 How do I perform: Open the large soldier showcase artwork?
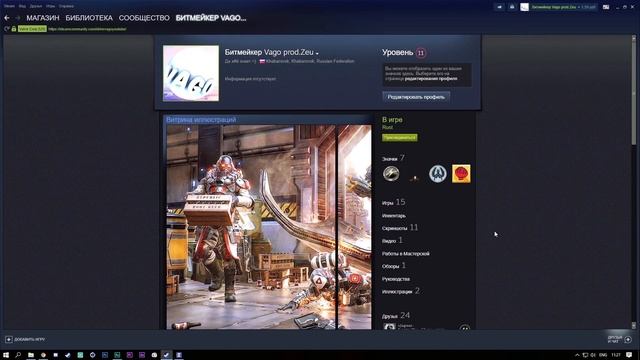coord(251,227)
